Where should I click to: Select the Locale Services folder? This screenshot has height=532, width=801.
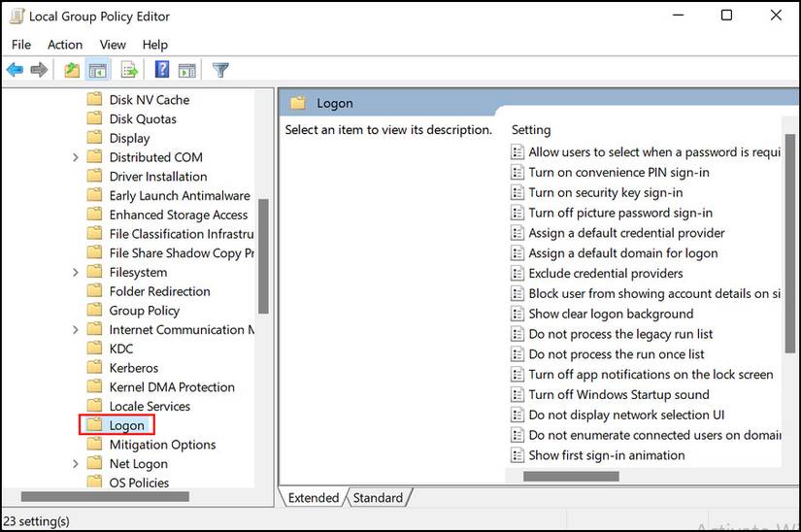tap(150, 406)
